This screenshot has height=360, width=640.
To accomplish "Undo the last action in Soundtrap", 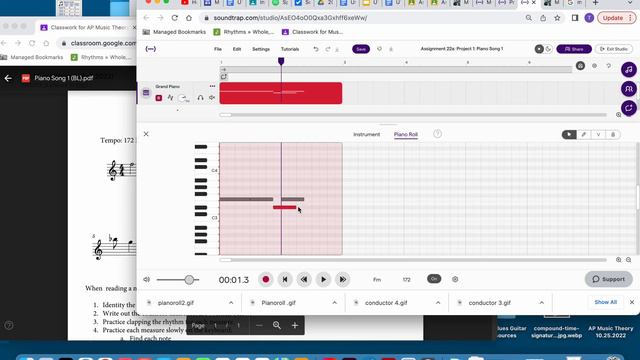I will pyautogui.click(x=316, y=49).
